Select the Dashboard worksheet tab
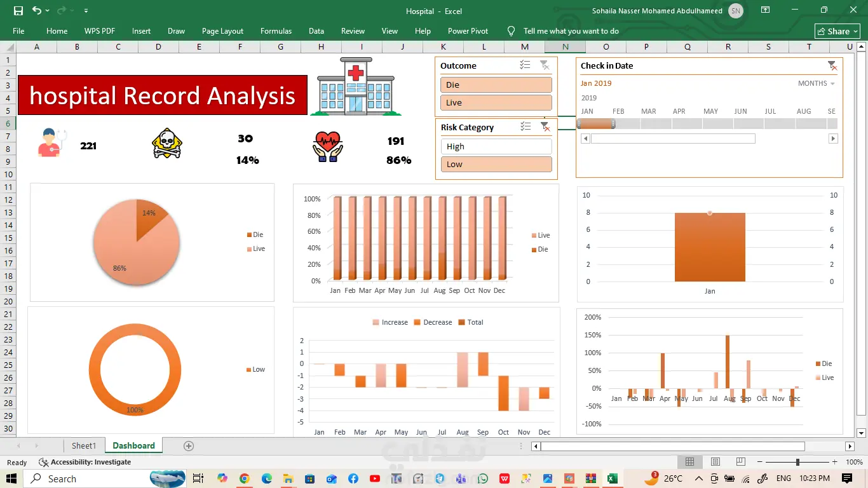868x488 pixels. (x=133, y=445)
